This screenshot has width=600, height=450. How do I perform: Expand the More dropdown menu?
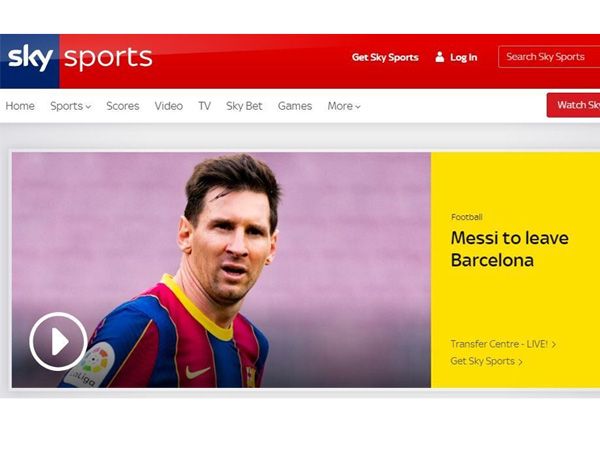(x=344, y=106)
